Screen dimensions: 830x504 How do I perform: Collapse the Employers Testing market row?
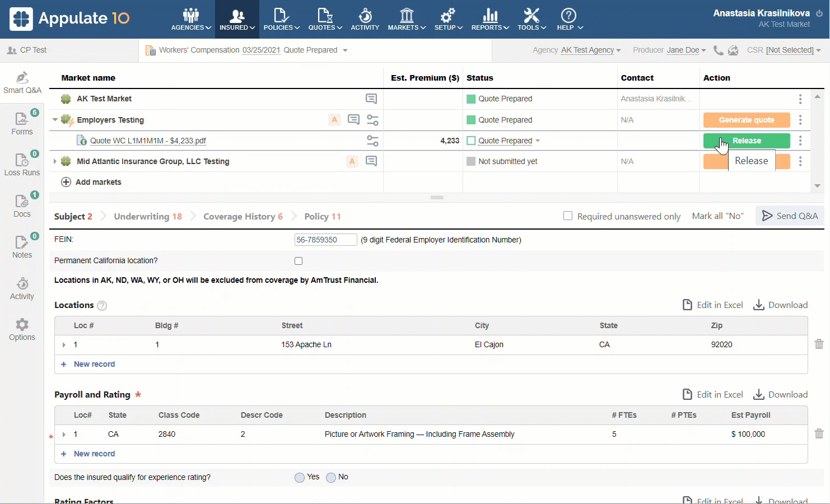pos(55,119)
